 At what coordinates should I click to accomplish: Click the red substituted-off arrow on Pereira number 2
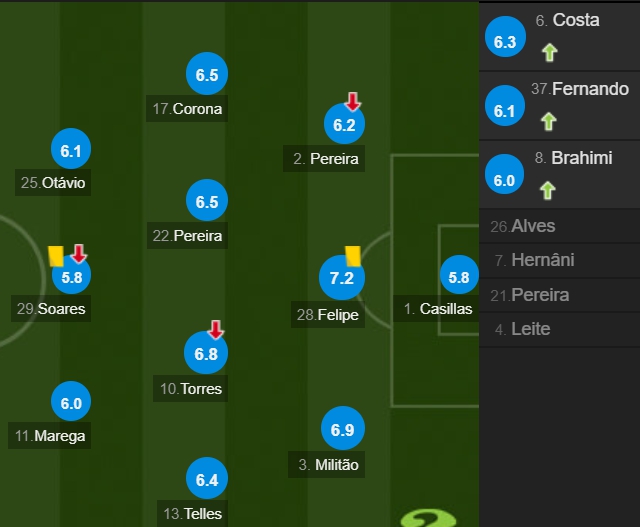(x=353, y=102)
